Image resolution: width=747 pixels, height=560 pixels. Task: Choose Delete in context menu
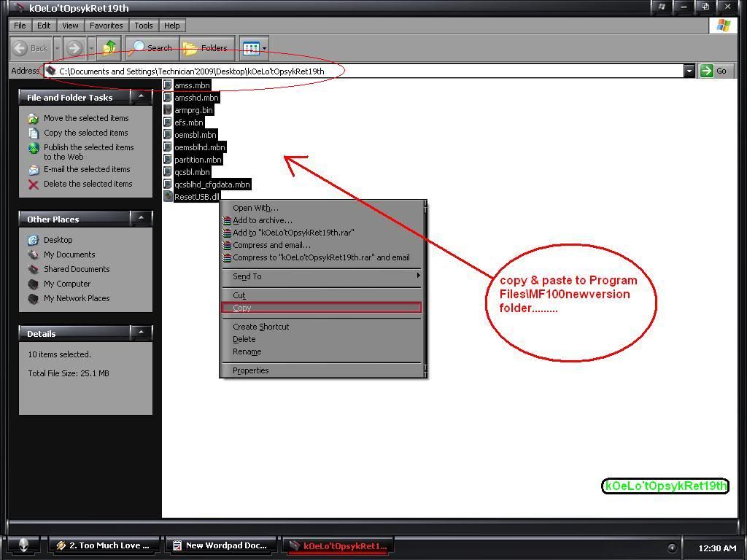click(x=322, y=340)
